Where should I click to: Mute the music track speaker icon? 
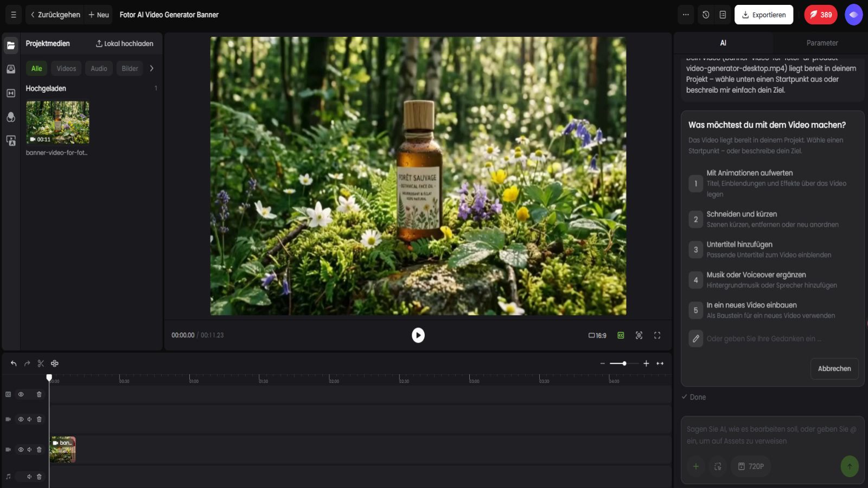click(x=29, y=477)
